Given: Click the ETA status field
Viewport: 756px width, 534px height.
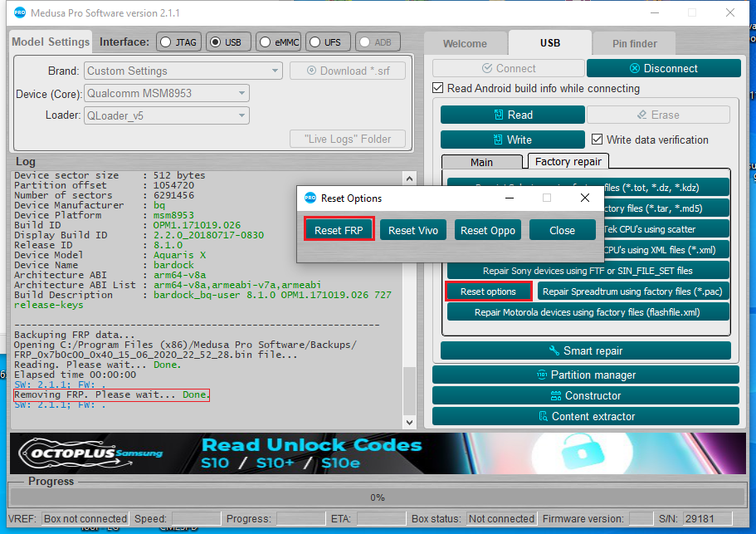Looking at the screenshot, I should (381, 518).
